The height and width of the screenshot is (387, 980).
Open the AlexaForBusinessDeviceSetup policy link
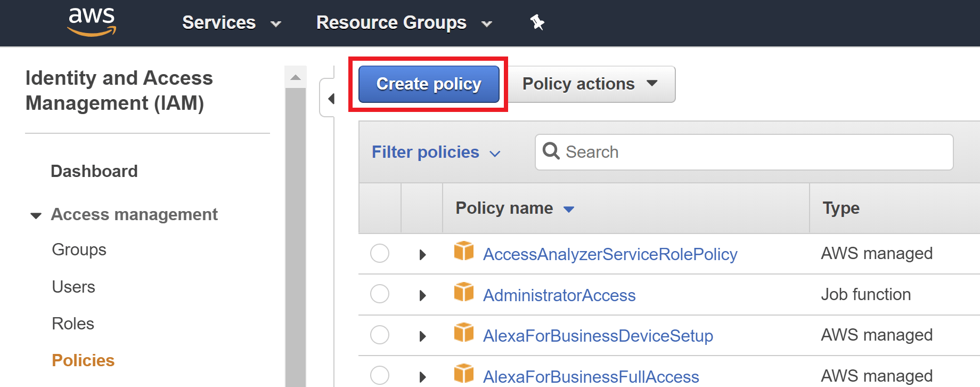click(x=598, y=336)
